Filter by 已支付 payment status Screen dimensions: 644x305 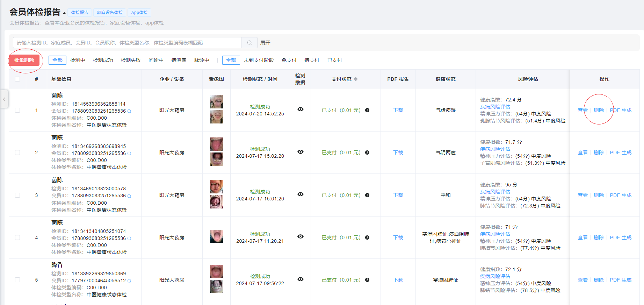[335, 60]
